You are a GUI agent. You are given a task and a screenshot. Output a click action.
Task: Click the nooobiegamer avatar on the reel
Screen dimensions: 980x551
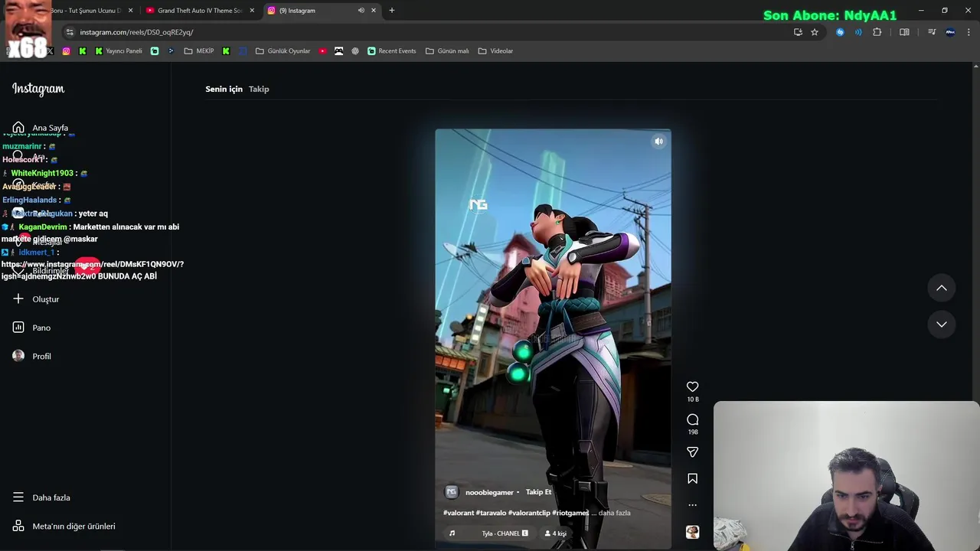(x=452, y=492)
